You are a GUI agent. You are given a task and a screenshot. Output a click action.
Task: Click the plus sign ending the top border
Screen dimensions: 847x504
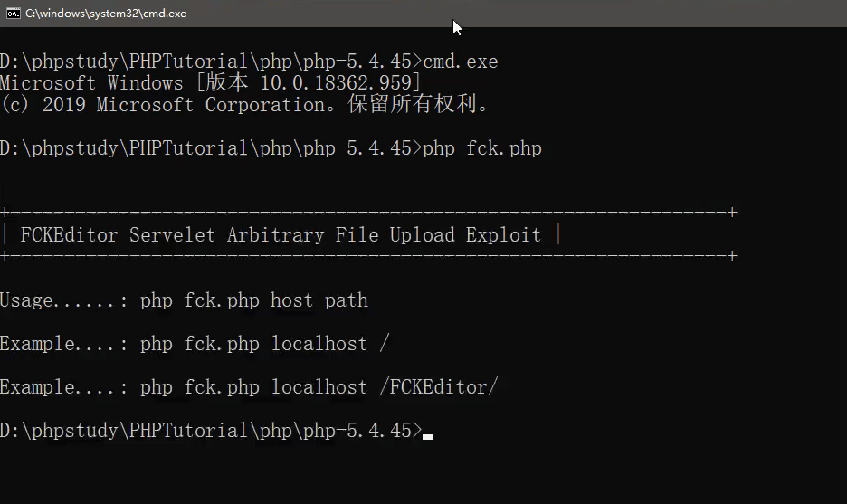[x=732, y=212]
